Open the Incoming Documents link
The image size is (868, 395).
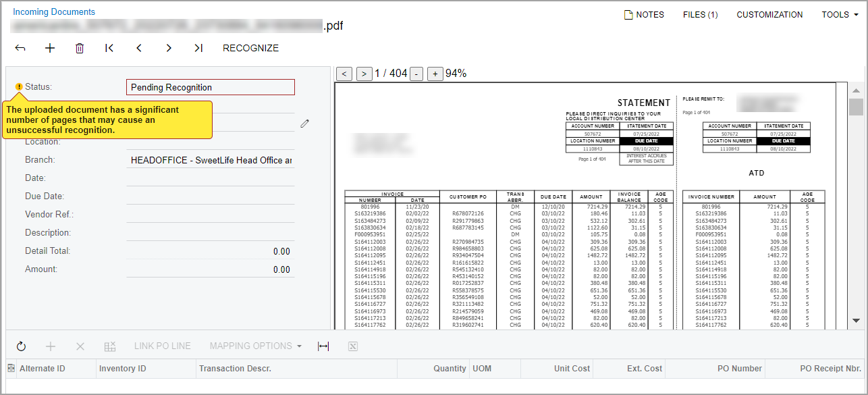(x=54, y=12)
